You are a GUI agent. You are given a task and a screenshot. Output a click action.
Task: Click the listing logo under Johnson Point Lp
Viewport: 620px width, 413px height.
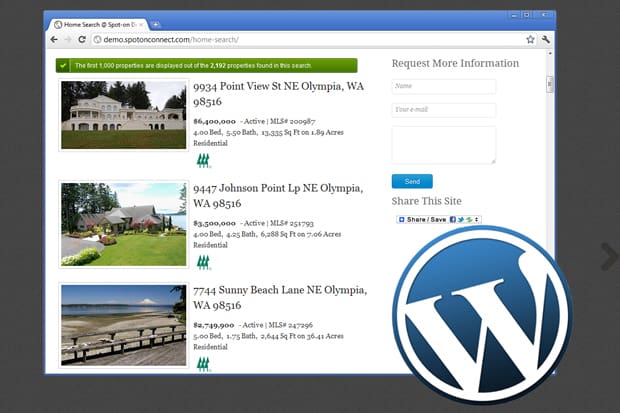tap(203, 262)
